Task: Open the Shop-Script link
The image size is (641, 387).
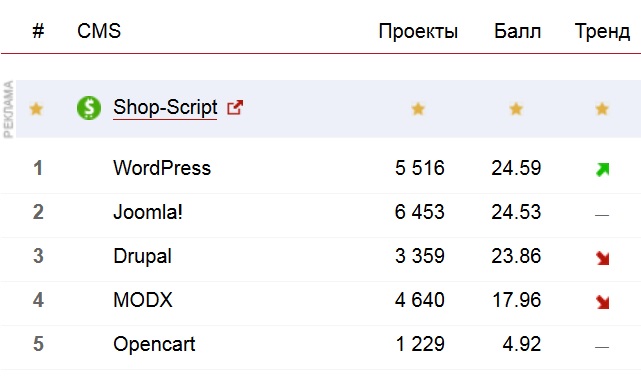Action: tap(165, 107)
